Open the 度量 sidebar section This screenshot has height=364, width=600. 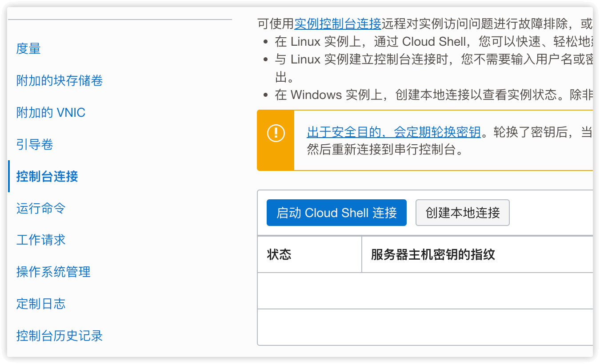(28, 48)
